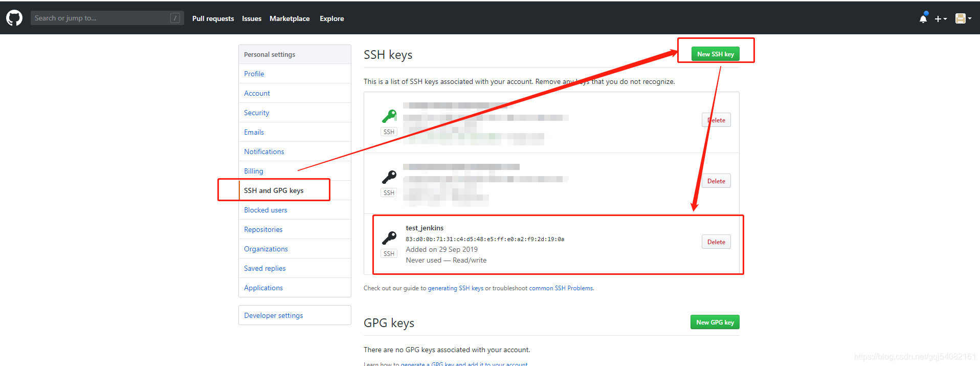Delete the first blurred SSH key

716,120
